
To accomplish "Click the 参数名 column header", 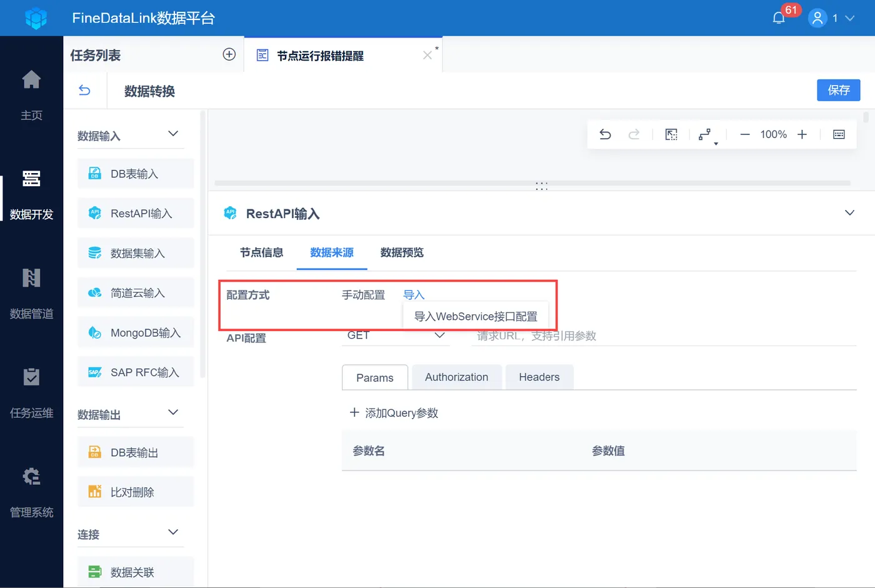I will [x=369, y=451].
